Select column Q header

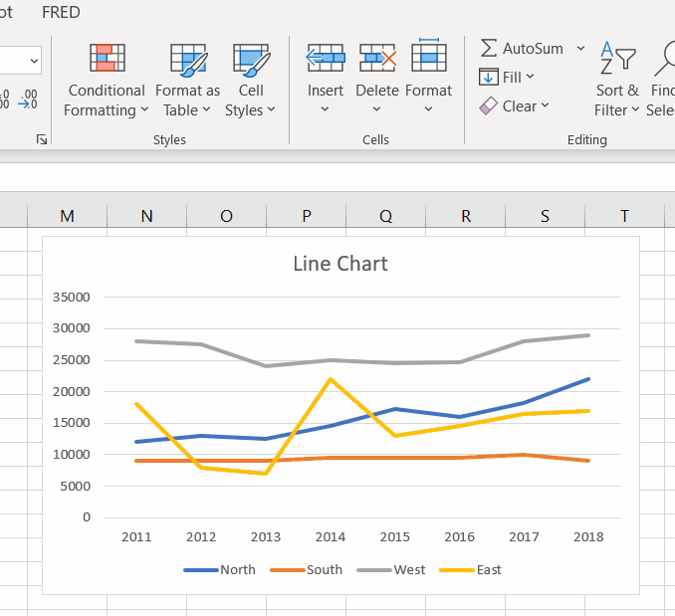click(x=385, y=216)
